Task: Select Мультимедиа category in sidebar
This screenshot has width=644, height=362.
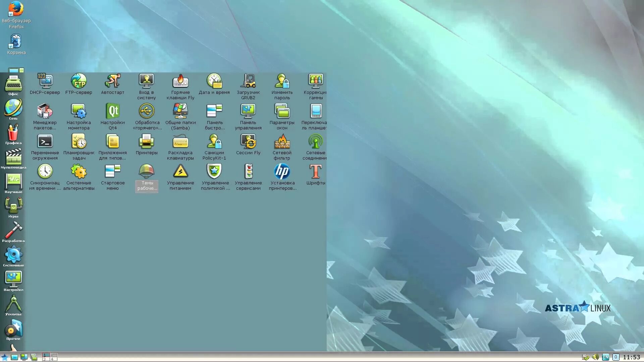Action: [13, 158]
